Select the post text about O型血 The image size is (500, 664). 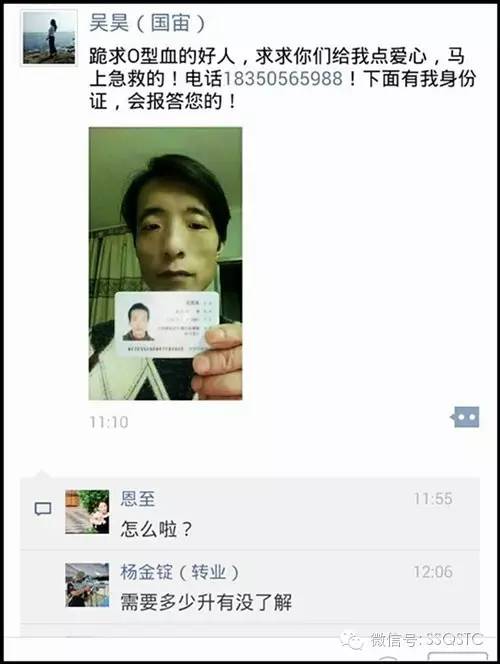282,79
